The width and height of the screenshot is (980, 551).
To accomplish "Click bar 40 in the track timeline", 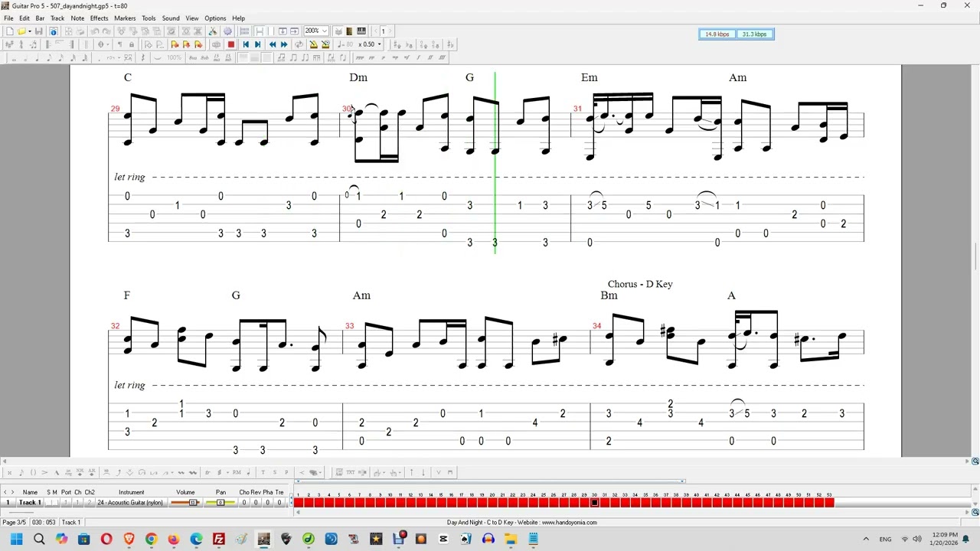I will pyautogui.click(x=696, y=502).
